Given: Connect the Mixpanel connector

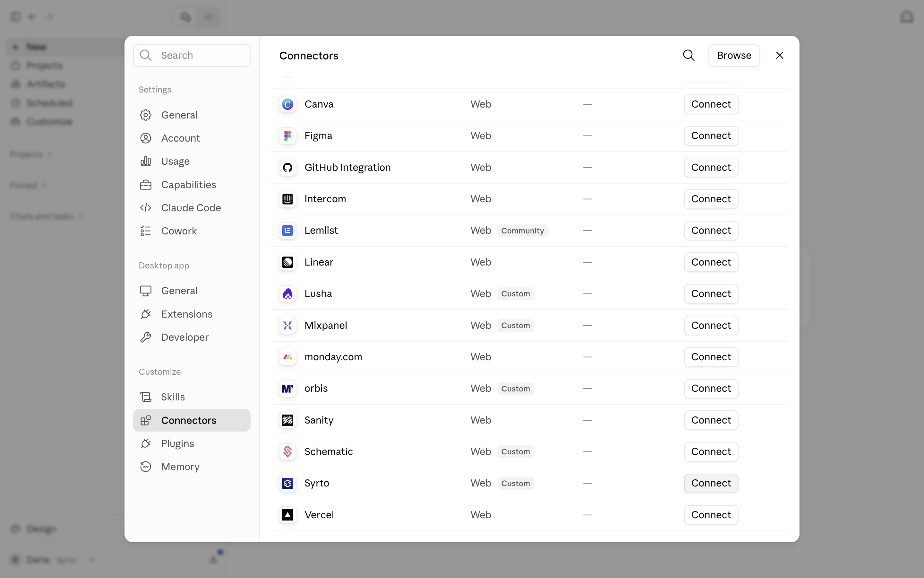Looking at the screenshot, I should tap(711, 325).
